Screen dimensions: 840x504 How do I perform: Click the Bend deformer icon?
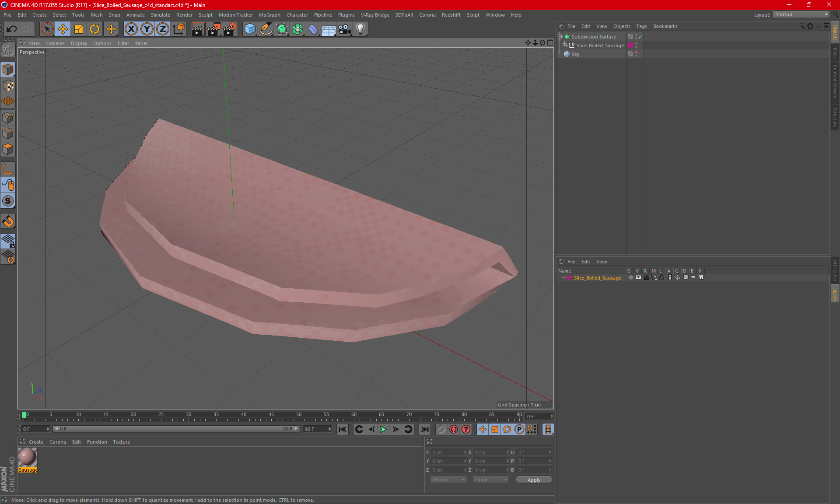(x=313, y=29)
